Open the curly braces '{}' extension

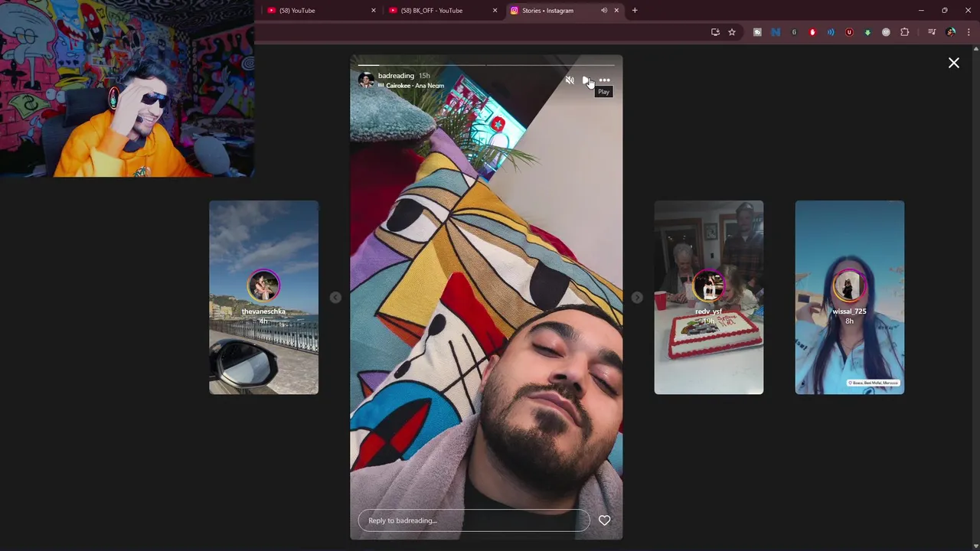coord(794,32)
